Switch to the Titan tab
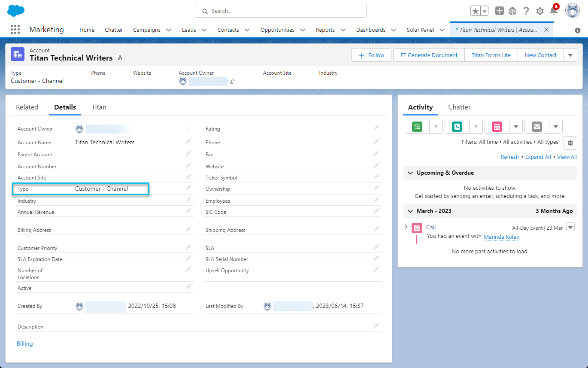Image resolution: width=588 pixels, height=368 pixels. point(99,107)
